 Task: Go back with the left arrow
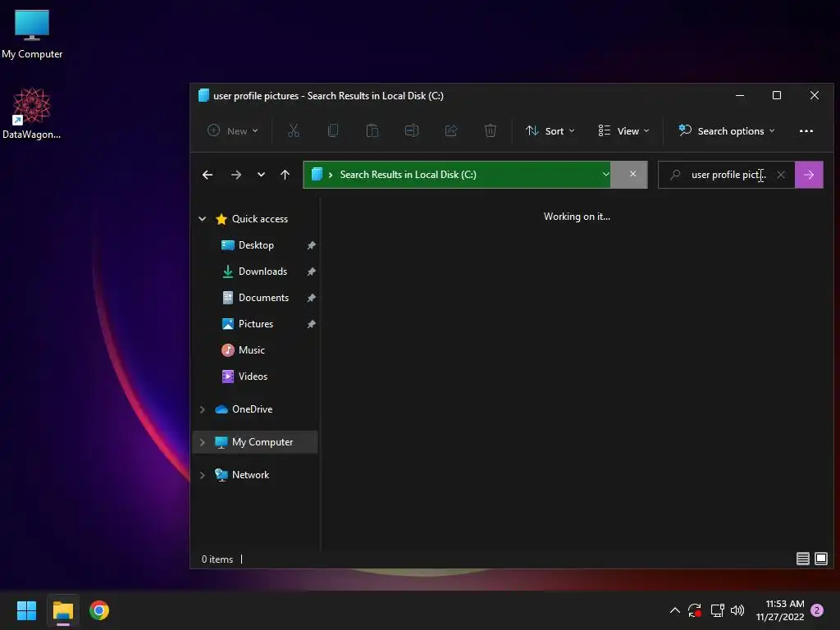pos(208,175)
